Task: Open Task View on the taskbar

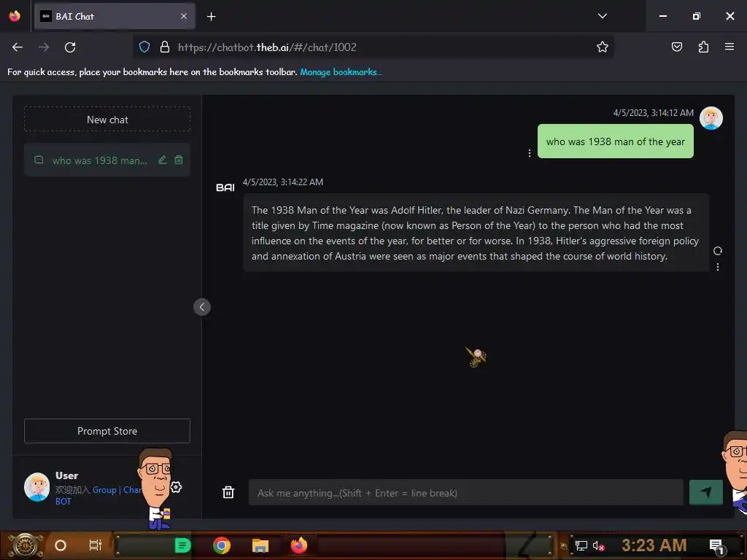Action: [x=96, y=545]
